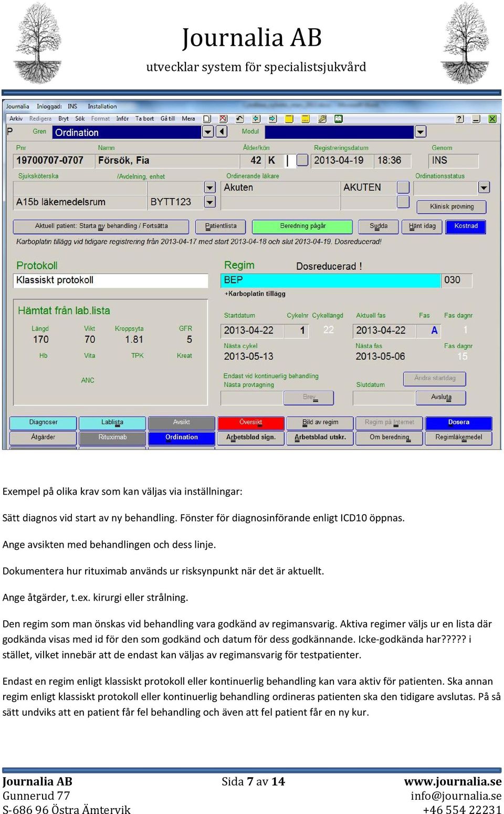504x814 pixels.
Task: Click the Registreringsdatum field 2013-04-19
Action: 342,161
